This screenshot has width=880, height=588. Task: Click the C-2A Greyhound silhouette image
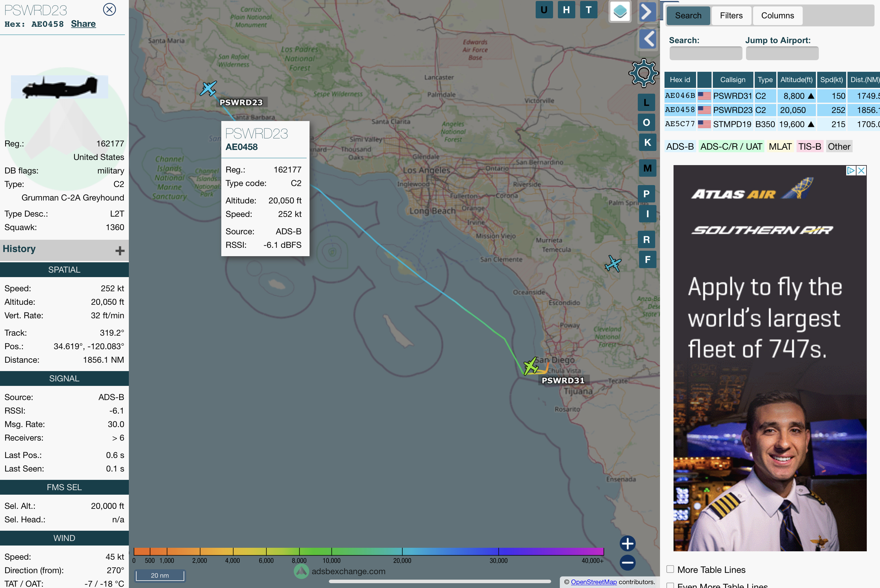pos(59,87)
